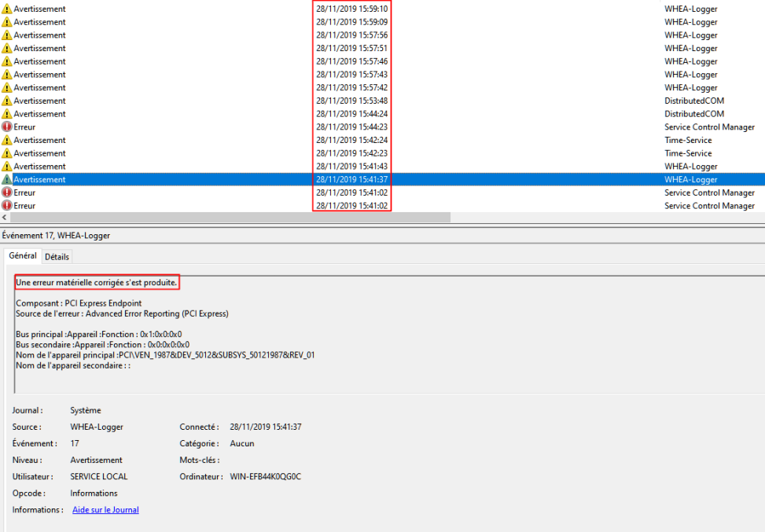Click the Journal value 'Système'

pyautogui.click(x=86, y=410)
